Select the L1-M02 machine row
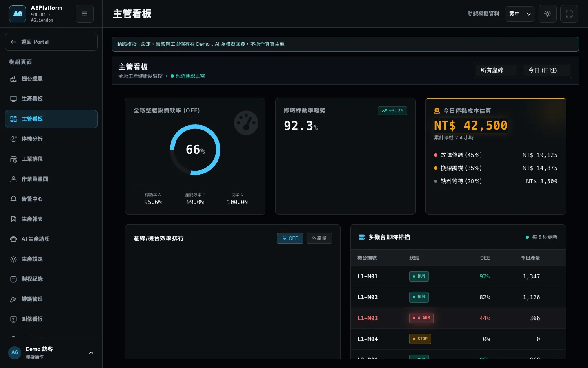This screenshot has height=368, width=588. 458,297
